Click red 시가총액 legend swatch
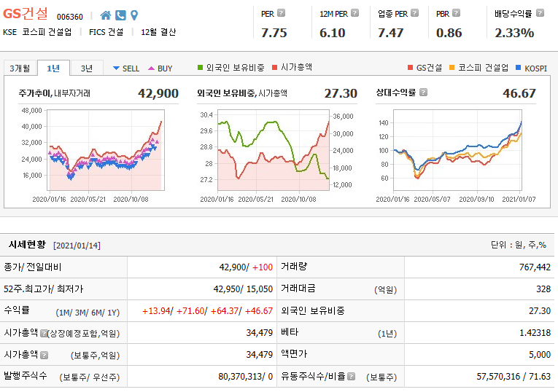 [274, 68]
